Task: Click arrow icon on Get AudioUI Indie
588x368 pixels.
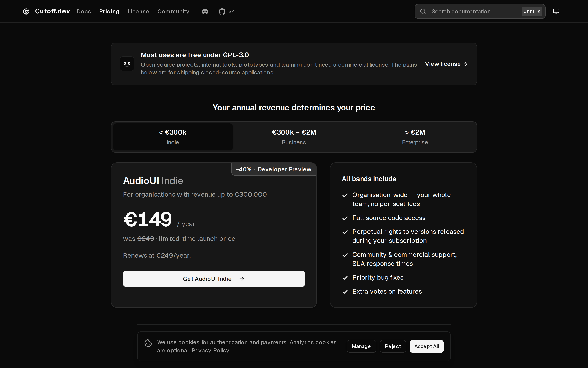Action: [242, 279]
